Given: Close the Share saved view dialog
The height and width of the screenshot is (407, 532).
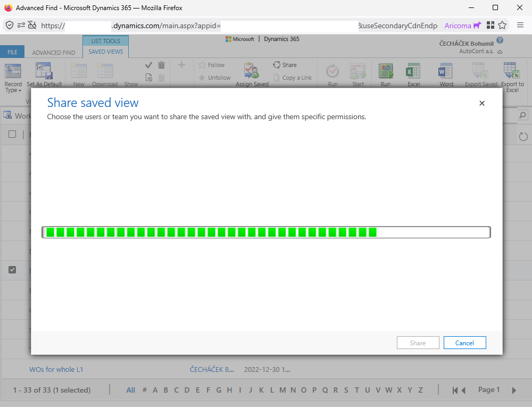Looking at the screenshot, I should (x=482, y=103).
